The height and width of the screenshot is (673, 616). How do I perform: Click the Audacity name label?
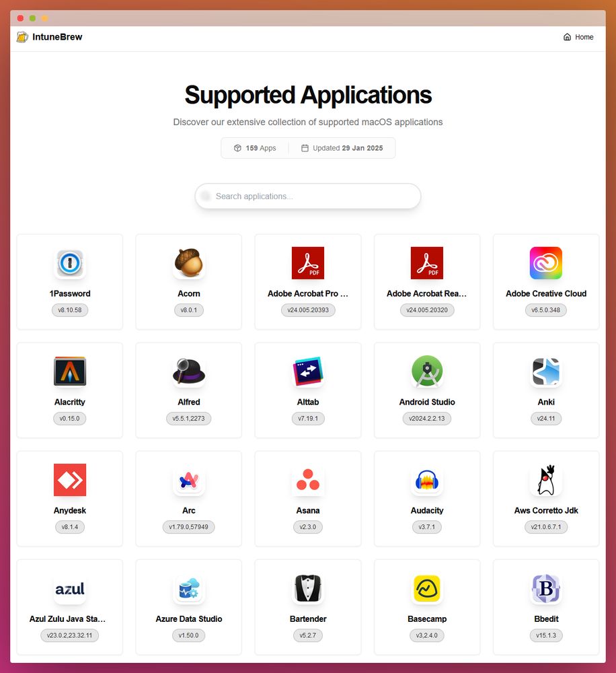click(x=427, y=510)
